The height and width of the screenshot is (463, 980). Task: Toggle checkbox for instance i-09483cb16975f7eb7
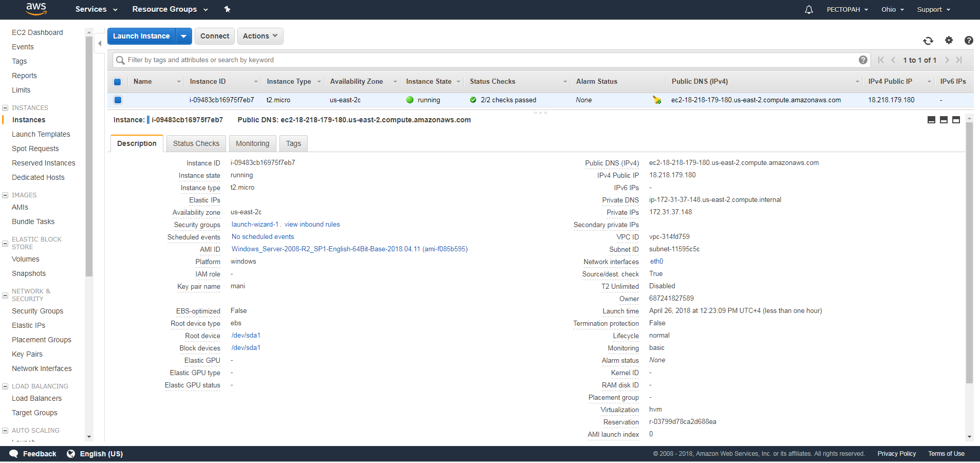pos(118,100)
